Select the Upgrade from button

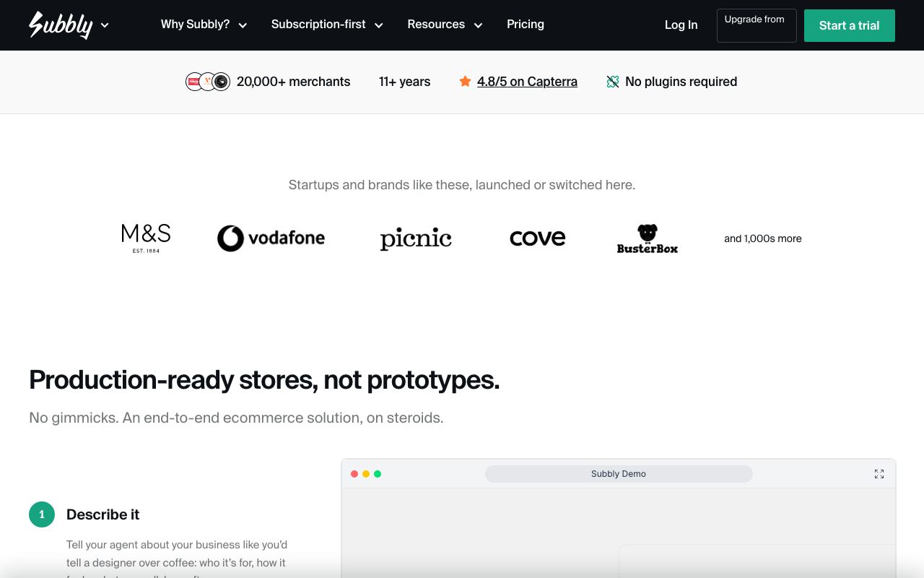pyautogui.click(x=757, y=25)
